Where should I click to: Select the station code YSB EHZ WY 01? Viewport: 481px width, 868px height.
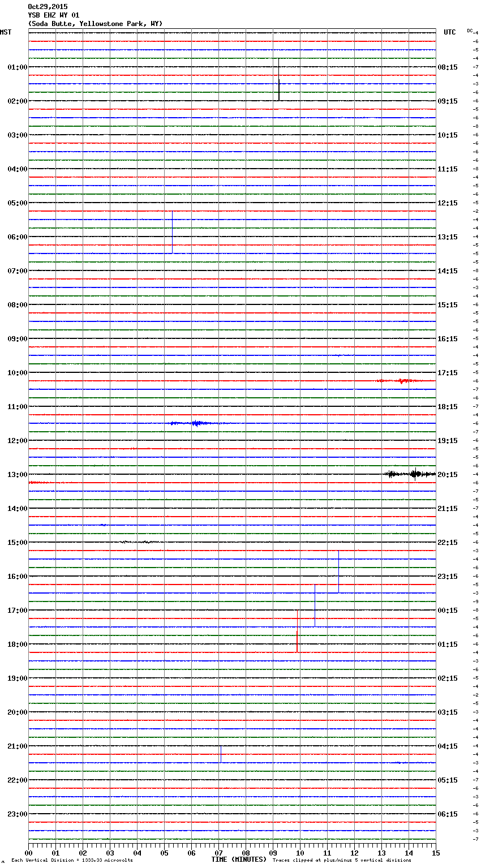coord(54,15)
